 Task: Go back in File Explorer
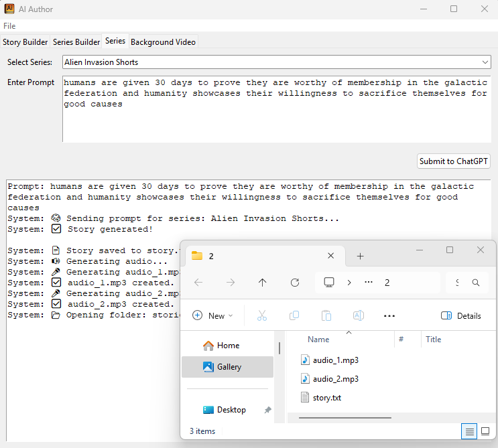198,283
